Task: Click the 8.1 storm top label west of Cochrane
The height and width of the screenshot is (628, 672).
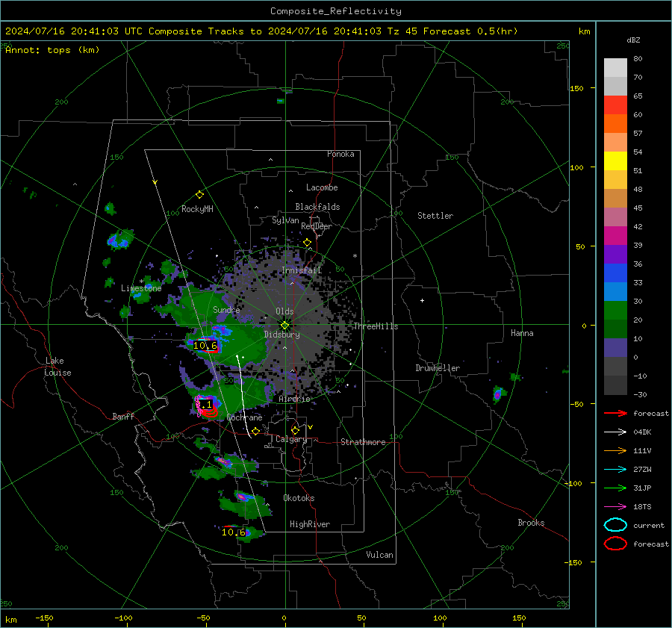Action: point(205,404)
